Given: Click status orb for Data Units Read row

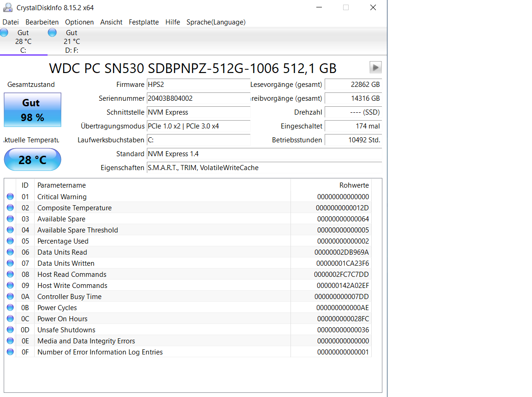Looking at the screenshot, I should point(10,252).
